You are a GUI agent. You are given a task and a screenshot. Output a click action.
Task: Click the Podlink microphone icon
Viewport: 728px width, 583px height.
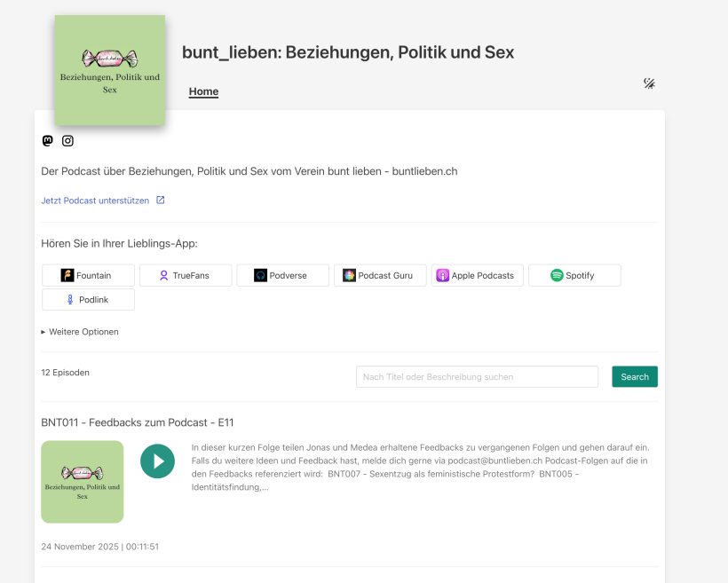[70, 300]
